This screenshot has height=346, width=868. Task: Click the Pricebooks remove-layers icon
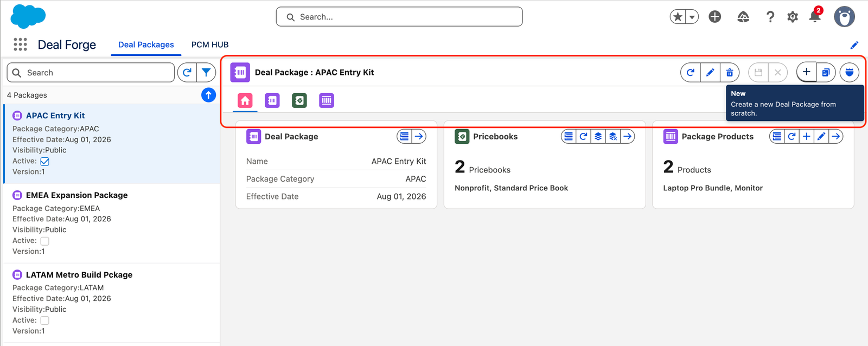[612, 137]
